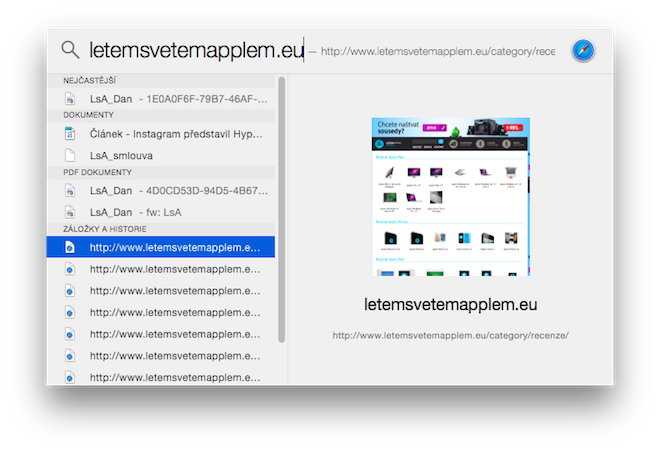Click the results list vertical scrollbar
Viewport: 660px width, 452px height.
click(x=282, y=209)
